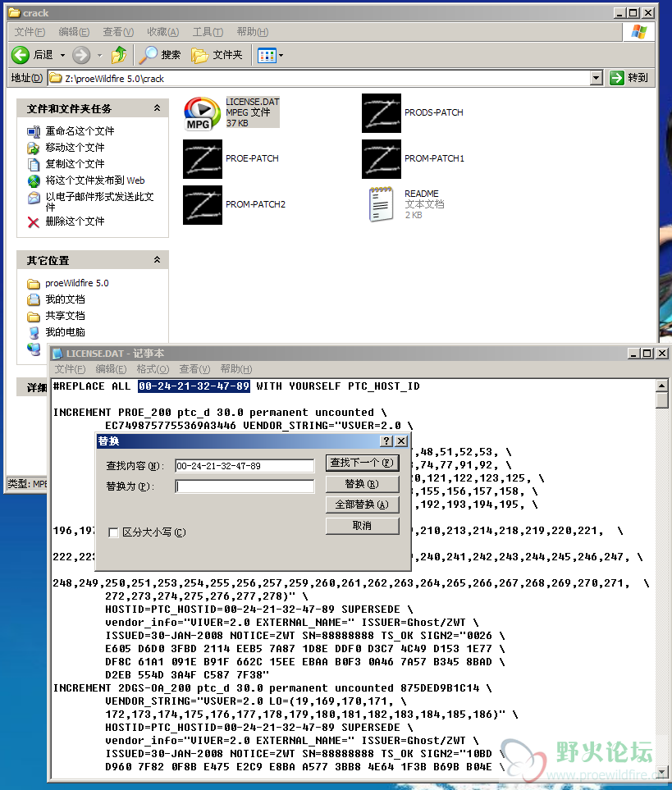Select the LICENSE.DAT MPG file icon

(202, 113)
